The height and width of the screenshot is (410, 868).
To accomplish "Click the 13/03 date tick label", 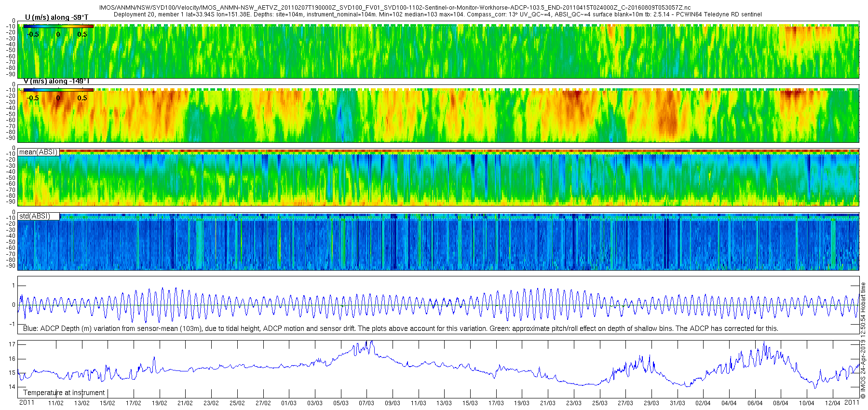I will [x=444, y=403].
